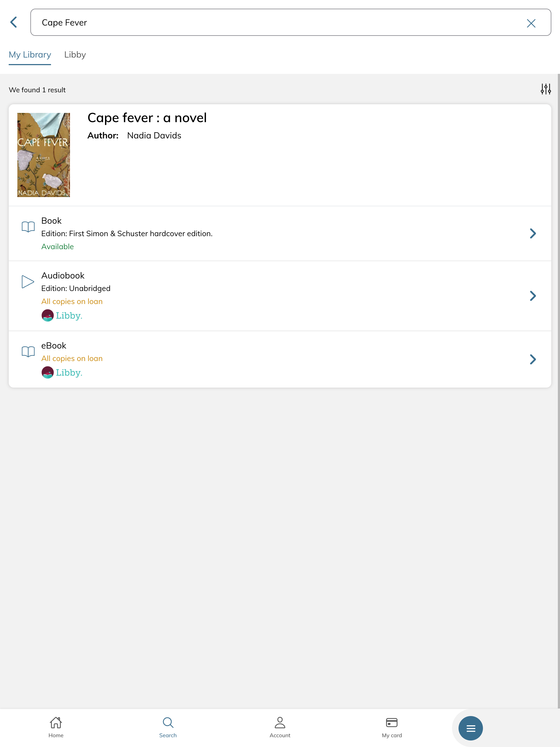This screenshot has width=560, height=747.
Task: Go back using the left arrow icon
Action: (14, 22)
